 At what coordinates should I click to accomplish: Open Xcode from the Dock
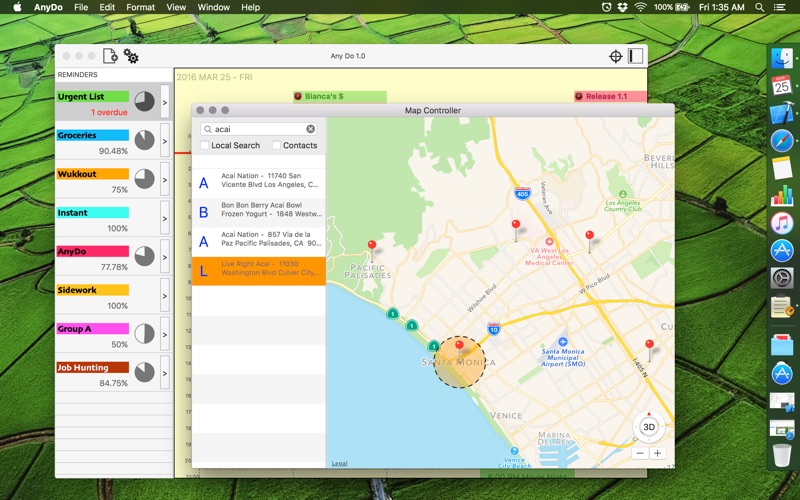(782, 112)
